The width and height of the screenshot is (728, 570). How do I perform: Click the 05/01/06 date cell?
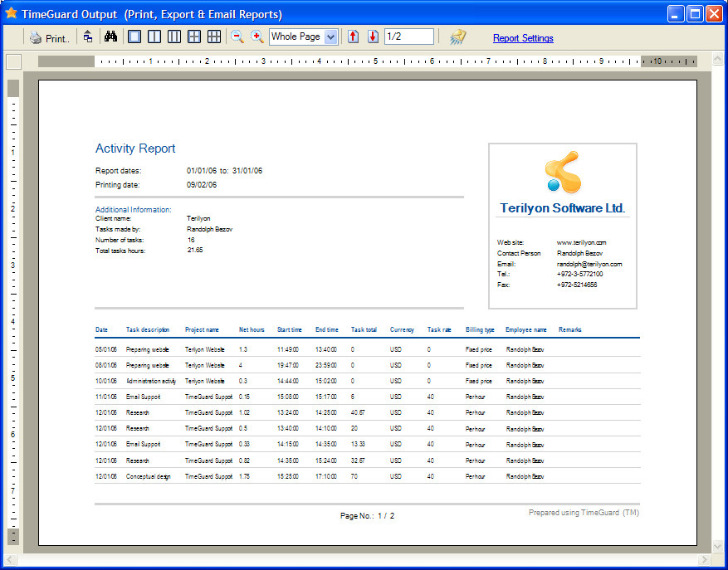click(106, 349)
